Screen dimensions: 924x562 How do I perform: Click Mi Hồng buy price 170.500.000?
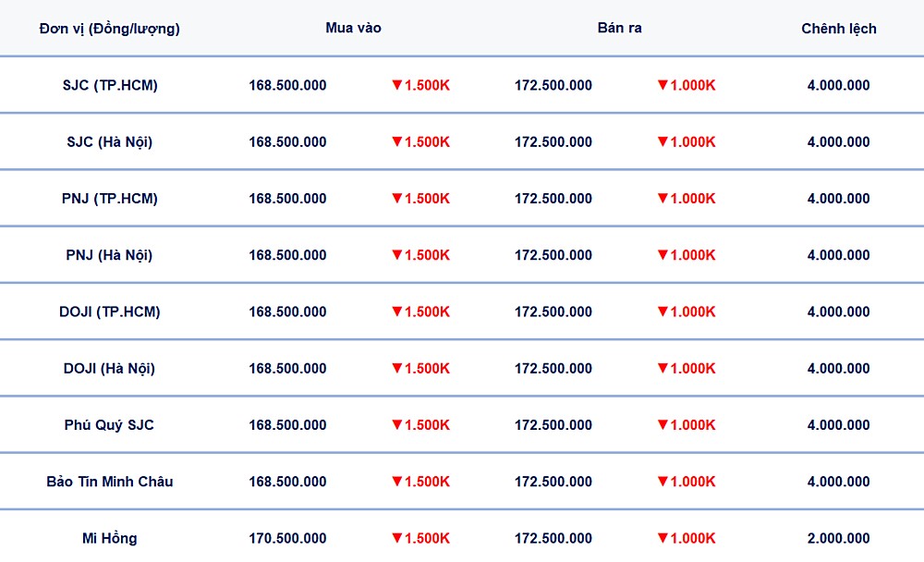point(287,538)
